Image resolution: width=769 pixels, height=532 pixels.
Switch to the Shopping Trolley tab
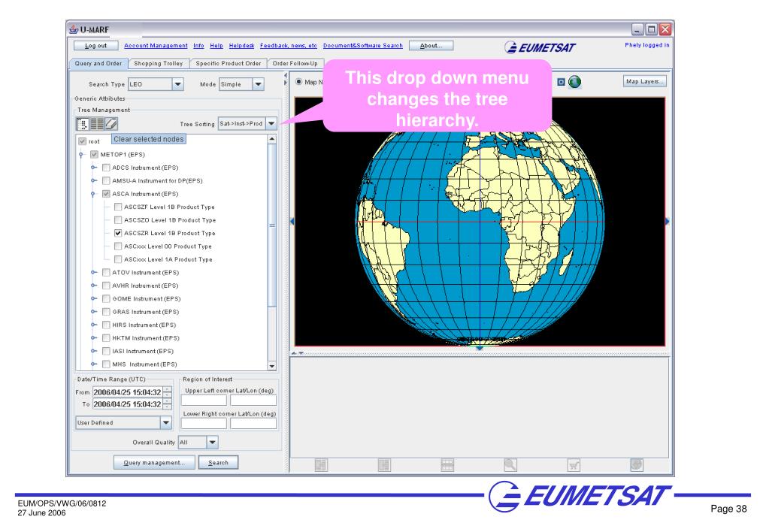click(159, 63)
